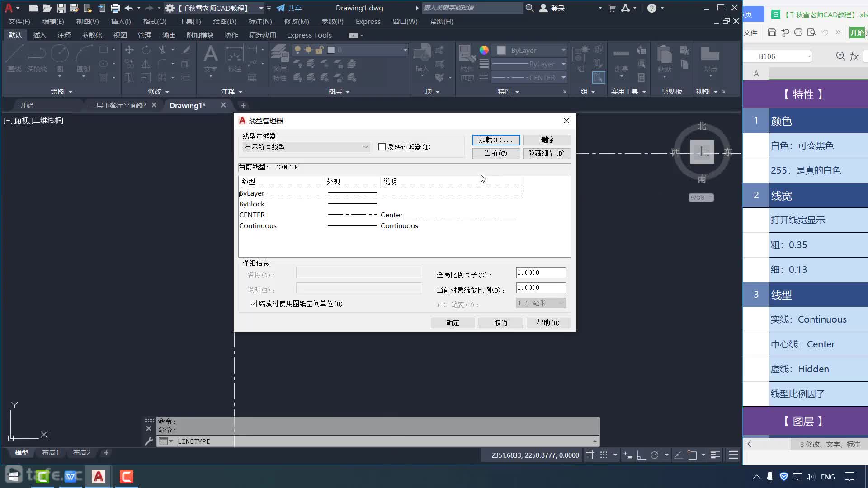Open the 修改(M) menu
Screen dimensions: 868x488
[297, 21]
